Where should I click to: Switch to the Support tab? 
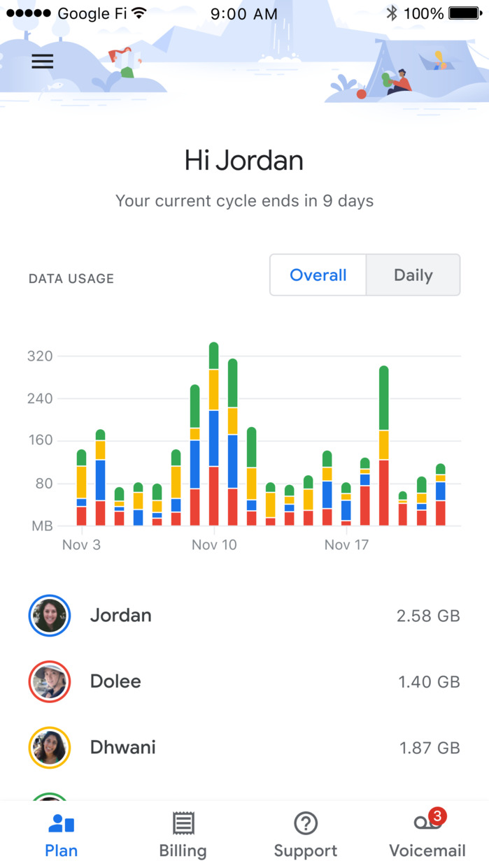[x=306, y=832]
